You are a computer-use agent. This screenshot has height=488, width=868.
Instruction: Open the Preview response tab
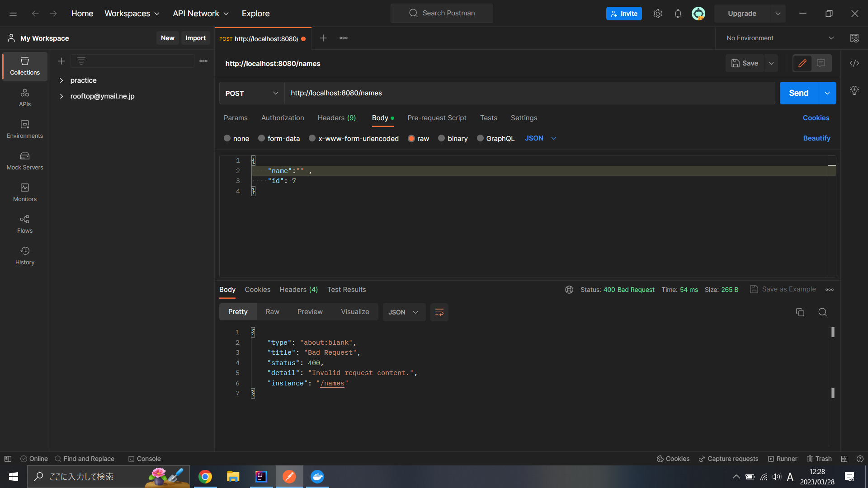pos(310,312)
